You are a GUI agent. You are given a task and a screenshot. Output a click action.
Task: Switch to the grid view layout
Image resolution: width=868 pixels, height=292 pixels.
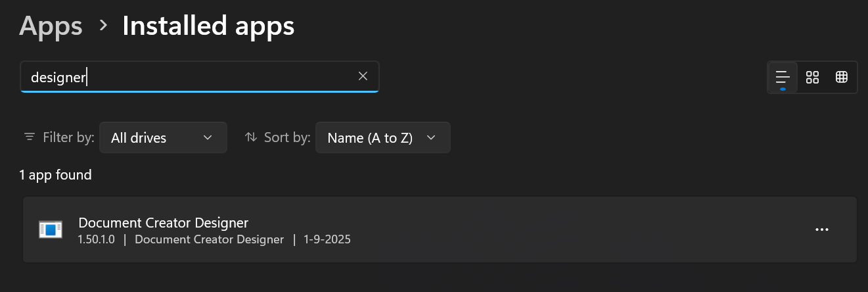click(812, 78)
